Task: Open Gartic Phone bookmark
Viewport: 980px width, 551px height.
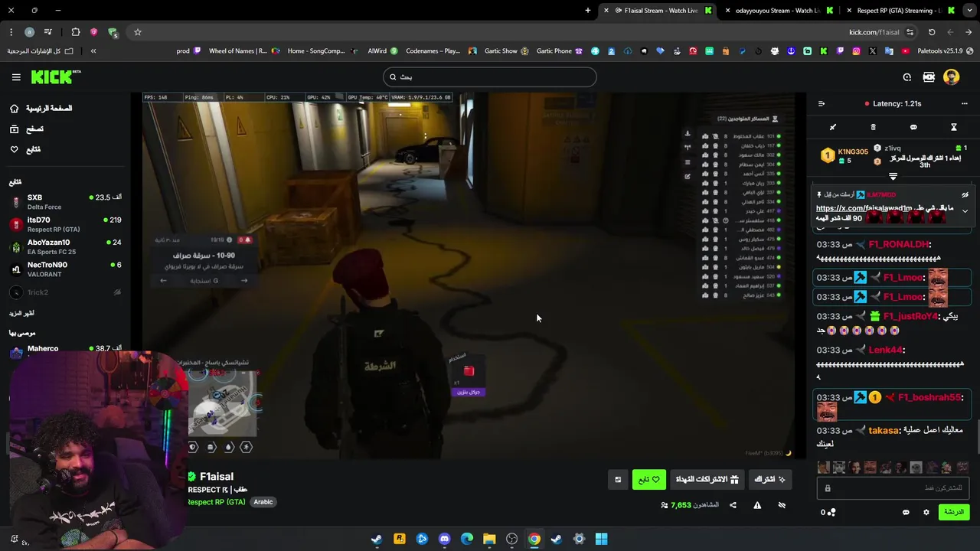Action: pos(560,51)
